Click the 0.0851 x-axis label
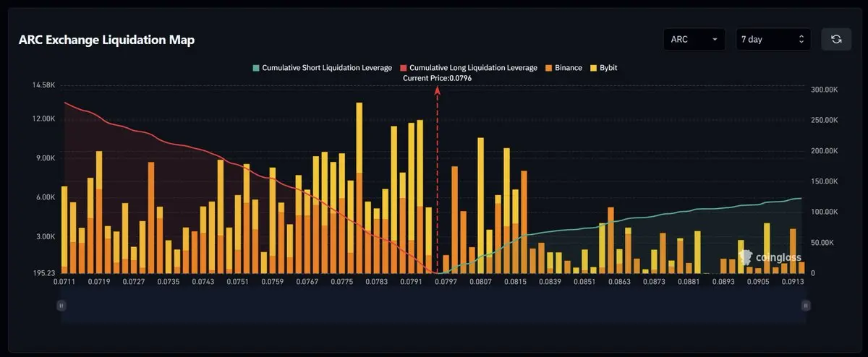The height and width of the screenshot is (357, 868). [x=585, y=283]
